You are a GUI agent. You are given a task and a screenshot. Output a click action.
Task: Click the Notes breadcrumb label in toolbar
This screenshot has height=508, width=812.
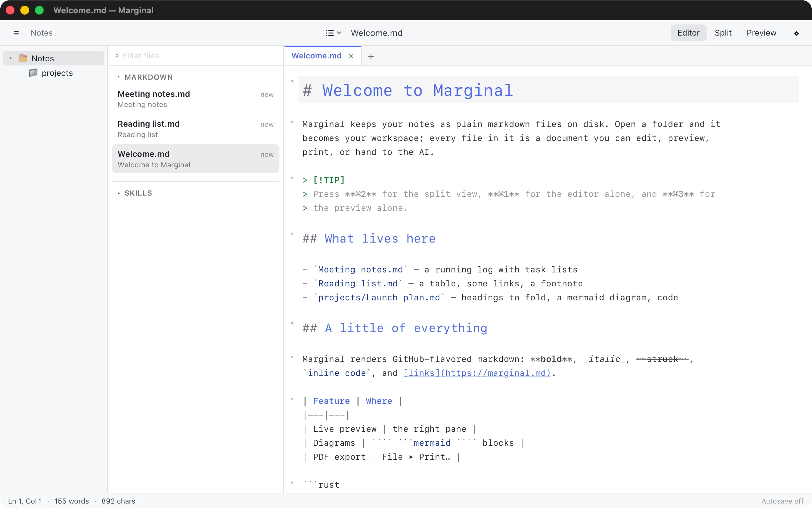(41, 33)
